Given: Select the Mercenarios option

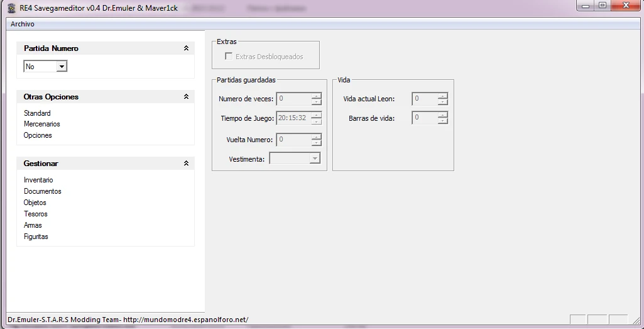Looking at the screenshot, I should pos(42,124).
